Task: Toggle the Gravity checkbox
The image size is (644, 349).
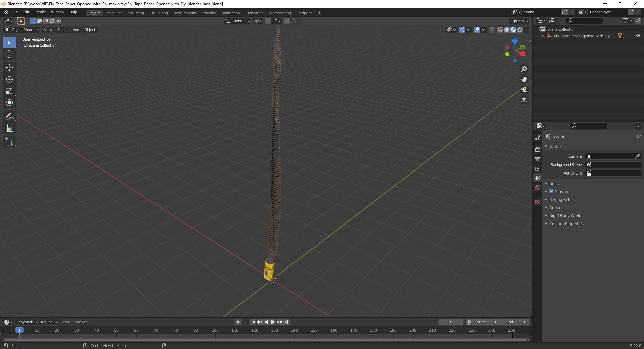Action: 551,191
